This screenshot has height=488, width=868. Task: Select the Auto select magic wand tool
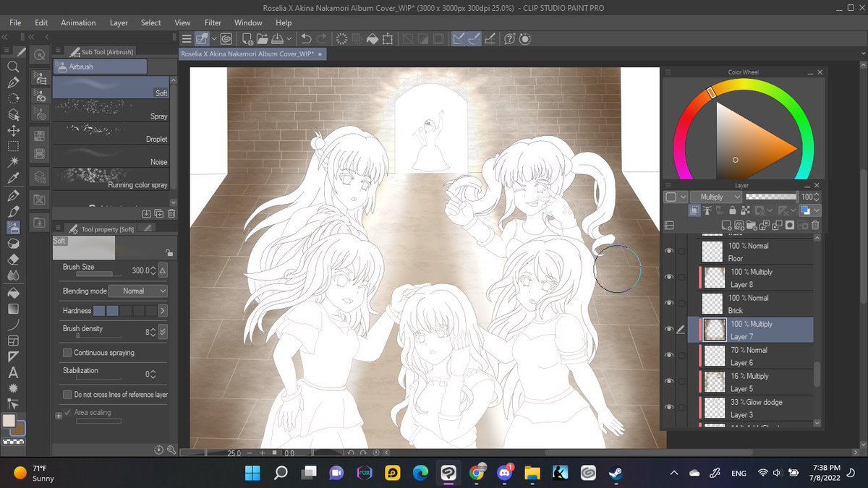tap(13, 163)
